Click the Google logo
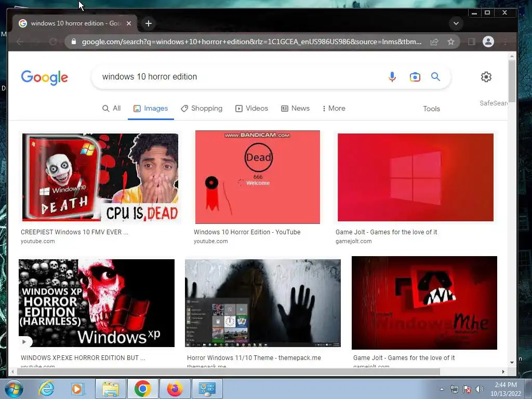This screenshot has width=532, height=399. tap(45, 77)
